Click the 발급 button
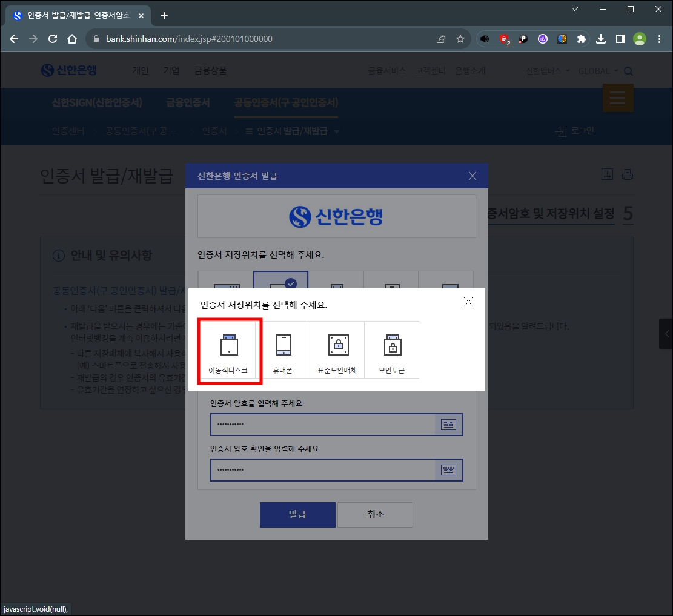The image size is (673, 616). 297,515
